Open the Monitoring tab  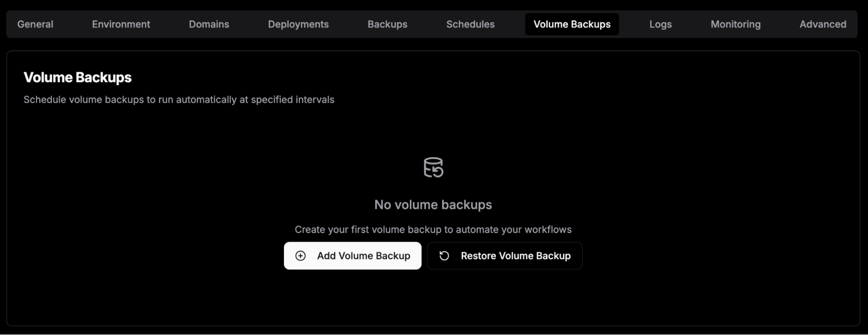[x=736, y=24]
